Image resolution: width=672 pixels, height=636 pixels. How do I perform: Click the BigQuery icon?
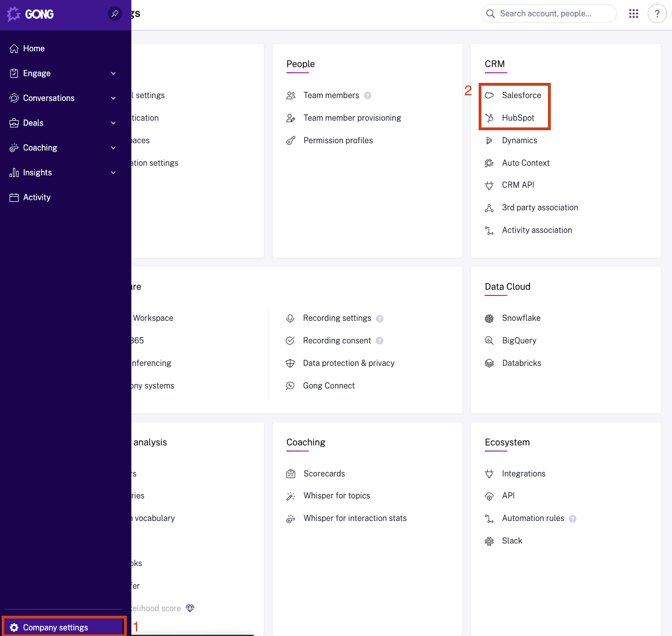[x=489, y=341]
